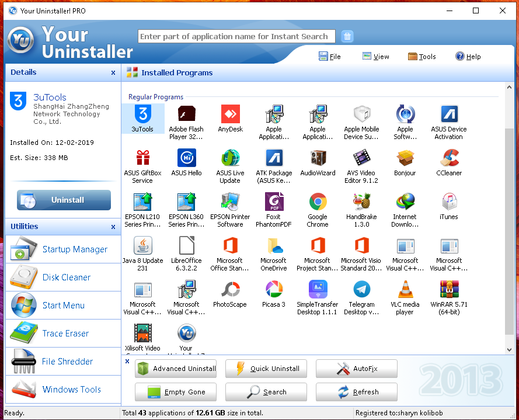Select Microsoft Project Standard icon
This screenshot has width=519, height=420.
[x=318, y=245]
